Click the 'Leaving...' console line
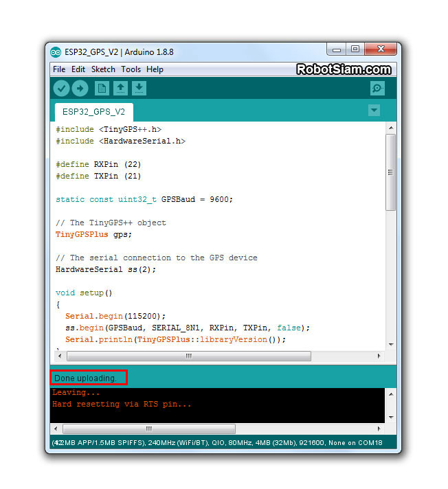The height and width of the screenshot is (489, 448). [76, 393]
